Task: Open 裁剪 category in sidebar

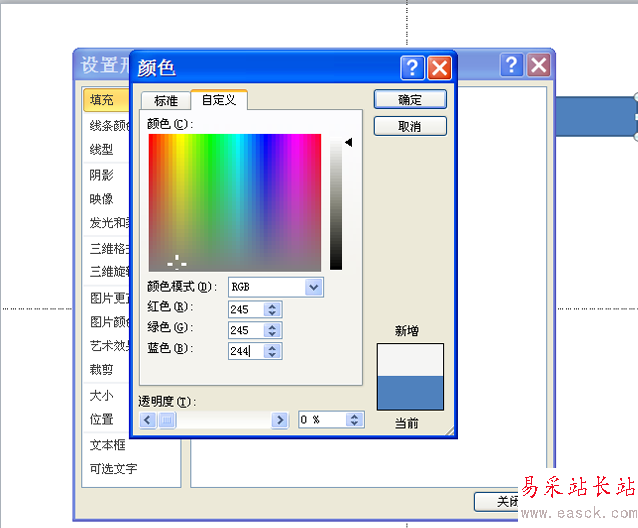Action: click(x=107, y=369)
